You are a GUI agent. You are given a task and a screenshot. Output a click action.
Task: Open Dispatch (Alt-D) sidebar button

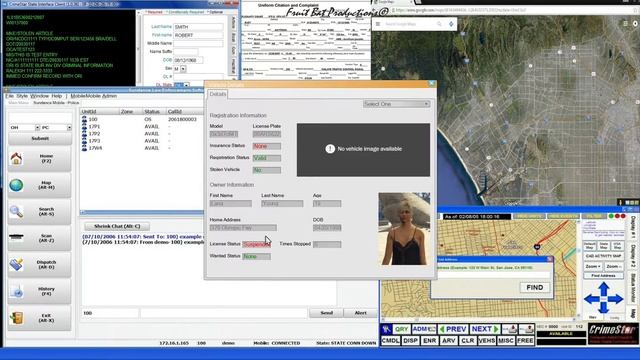(x=39, y=265)
